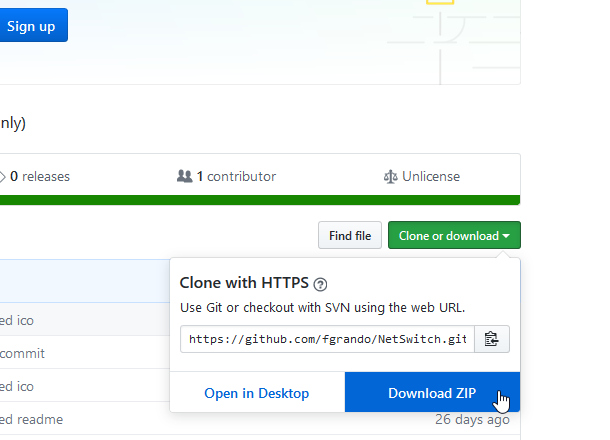Click the Find file button
The height and width of the screenshot is (440, 610).
(x=350, y=235)
